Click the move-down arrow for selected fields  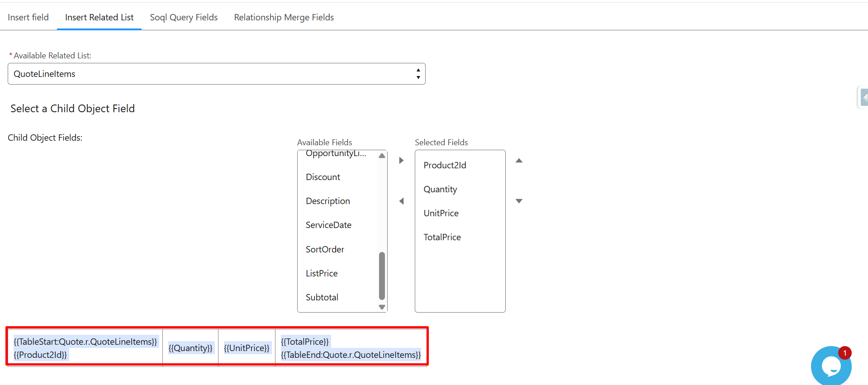tap(519, 201)
